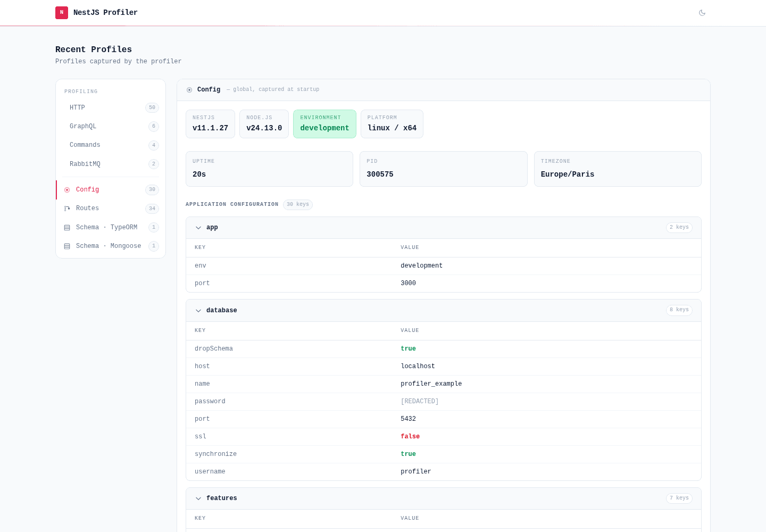
Task: Click the TIMEZONE Europe/Paris card
Action: [618, 169]
